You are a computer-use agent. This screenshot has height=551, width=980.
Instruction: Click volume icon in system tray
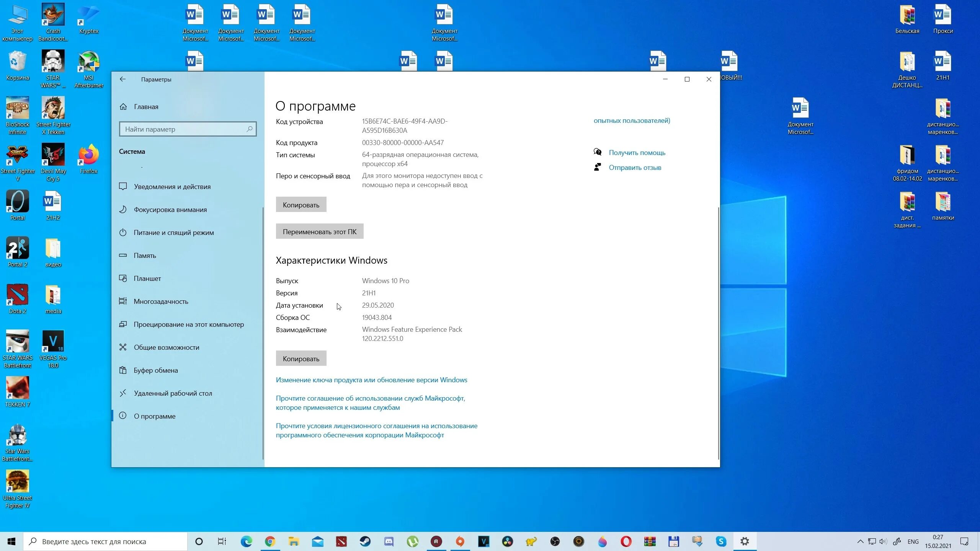(883, 541)
